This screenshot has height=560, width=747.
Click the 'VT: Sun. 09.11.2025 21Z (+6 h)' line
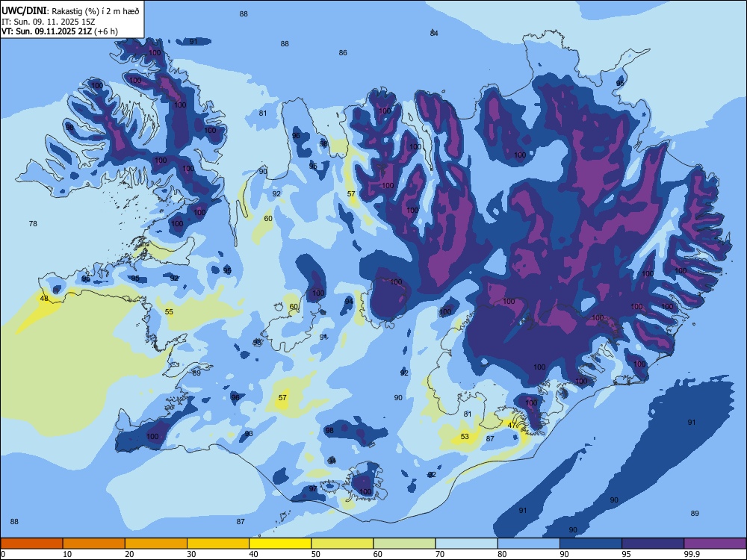point(60,31)
